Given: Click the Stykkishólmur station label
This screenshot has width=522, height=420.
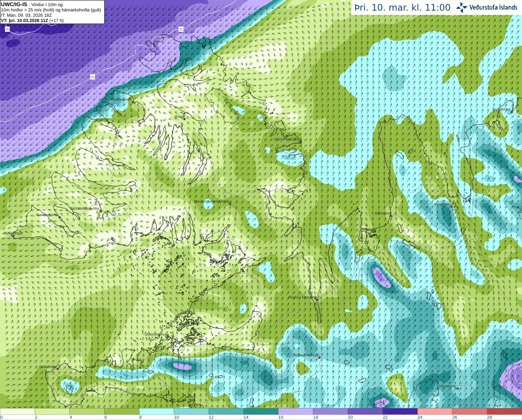Looking at the screenshot, I should point(156,334).
